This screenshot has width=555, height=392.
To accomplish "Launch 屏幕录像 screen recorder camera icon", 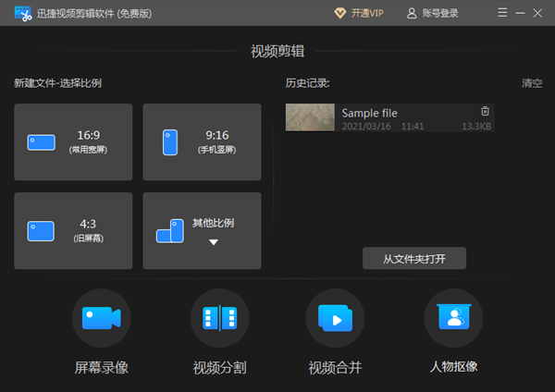I will [x=102, y=318].
